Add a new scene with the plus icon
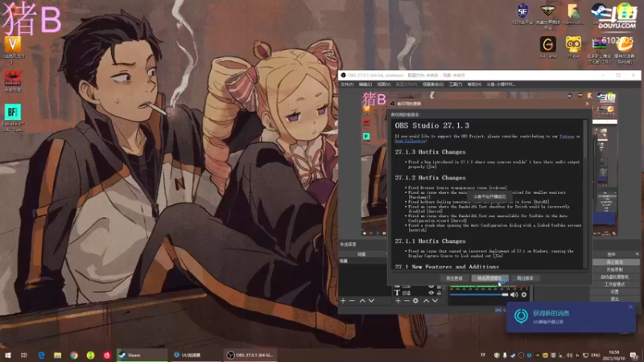 [343, 301]
